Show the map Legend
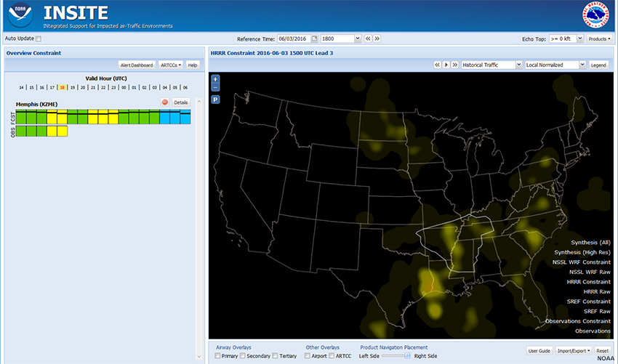The width and height of the screenshot is (618, 364). tap(598, 65)
